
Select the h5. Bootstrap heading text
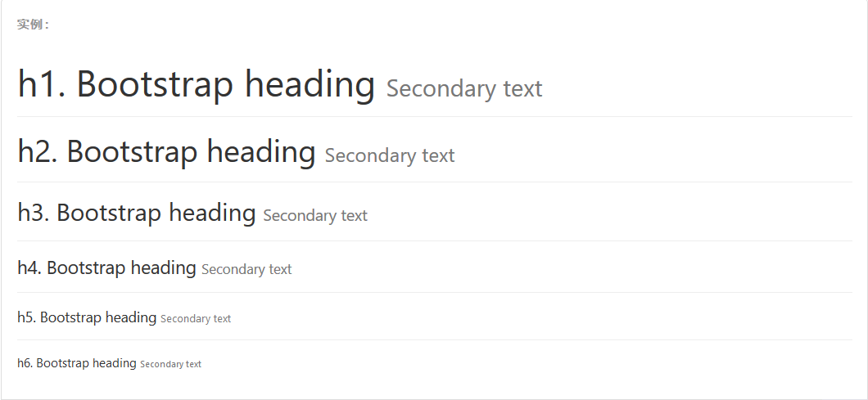click(87, 317)
